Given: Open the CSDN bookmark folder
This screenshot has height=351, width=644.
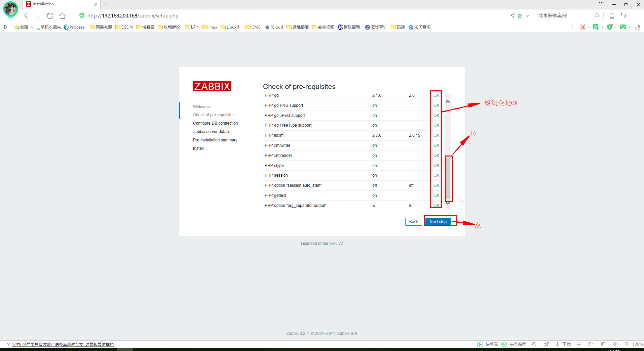Looking at the screenshot, I should coord(124,27).
